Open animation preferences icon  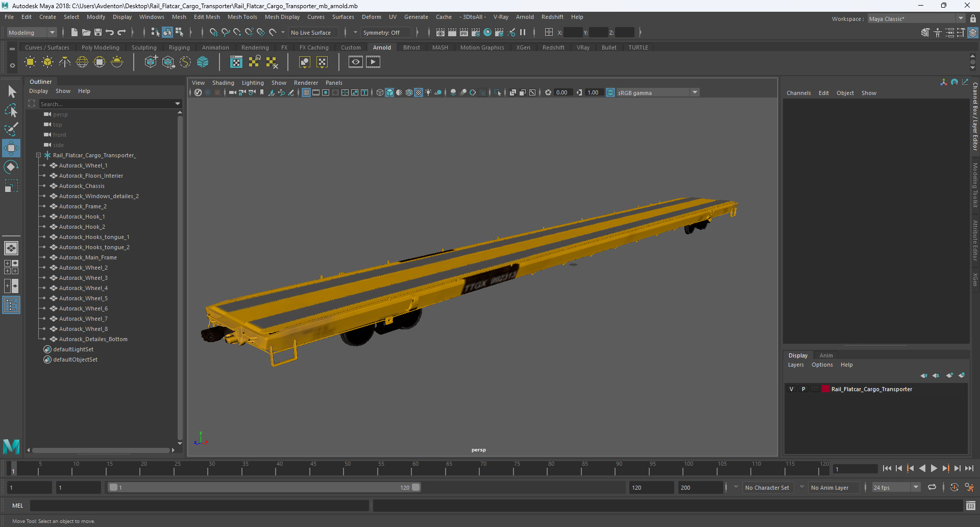tap(969, 488)
